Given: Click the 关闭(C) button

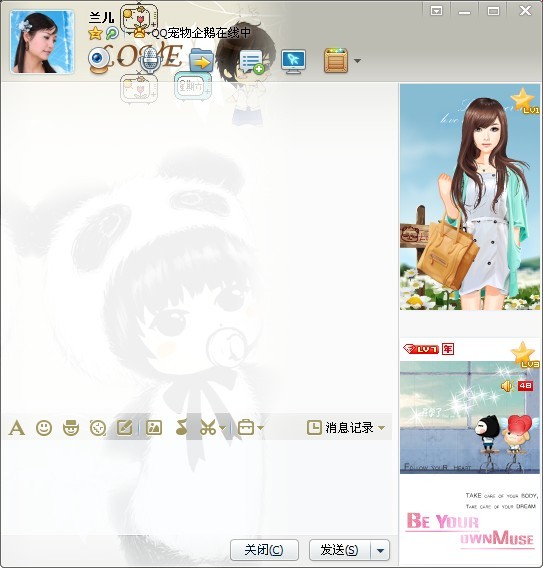Looking at the screenshot, I should tap(264, 550).
